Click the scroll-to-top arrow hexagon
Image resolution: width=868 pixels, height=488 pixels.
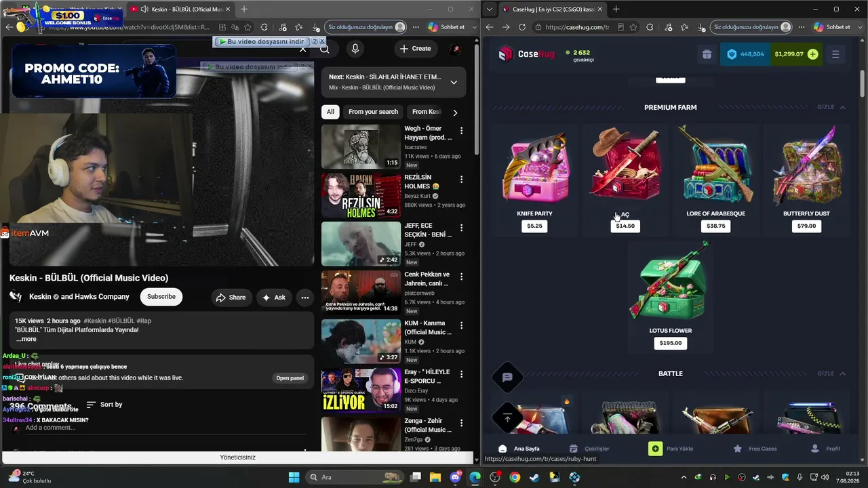point(507,419)
